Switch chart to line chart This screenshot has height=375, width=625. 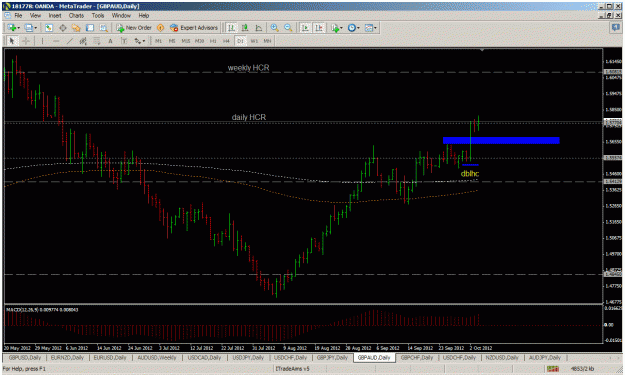coord(258,27)
